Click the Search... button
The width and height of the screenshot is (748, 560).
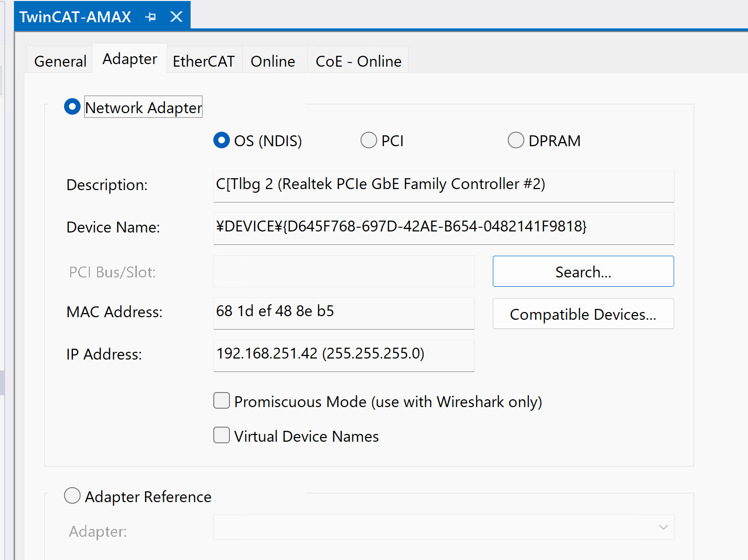pos(583,271)
